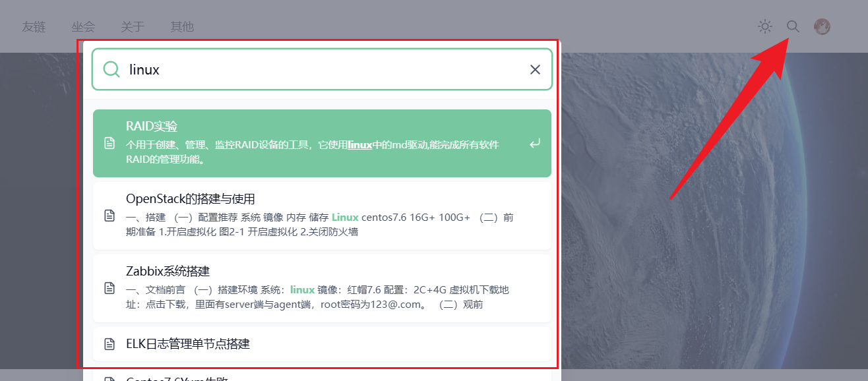Clear the search text with the X

click(535, 69)
